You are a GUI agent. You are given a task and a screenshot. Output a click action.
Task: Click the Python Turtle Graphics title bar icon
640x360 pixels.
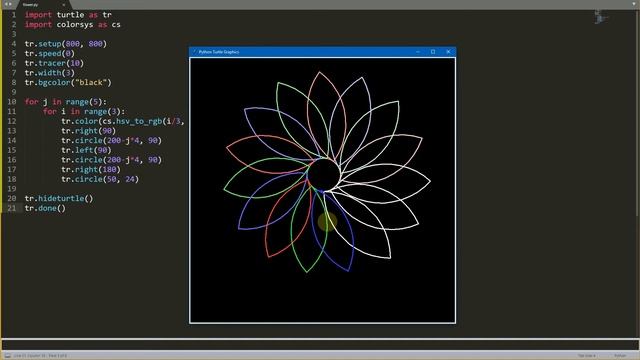click(x=194, y=52)
